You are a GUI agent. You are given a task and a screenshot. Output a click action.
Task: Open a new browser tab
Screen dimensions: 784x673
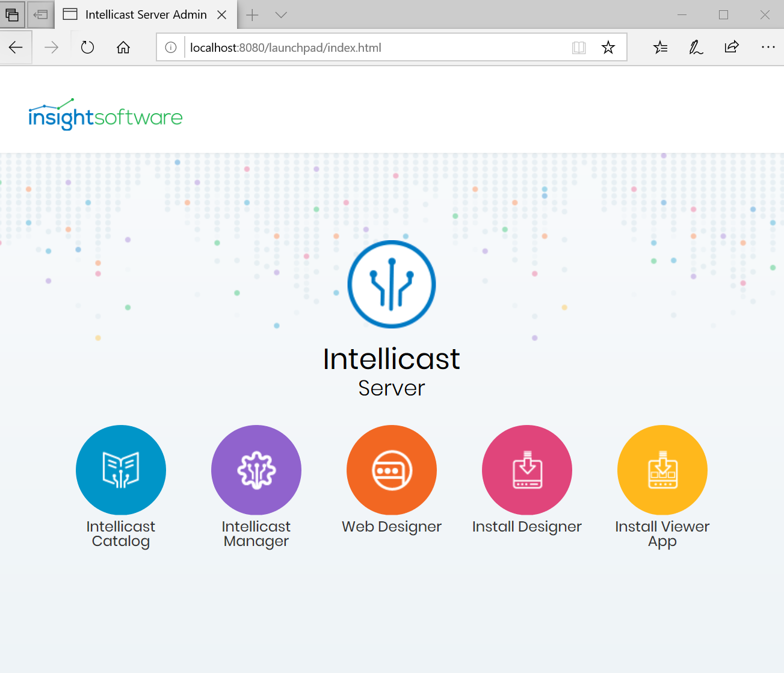253,15
